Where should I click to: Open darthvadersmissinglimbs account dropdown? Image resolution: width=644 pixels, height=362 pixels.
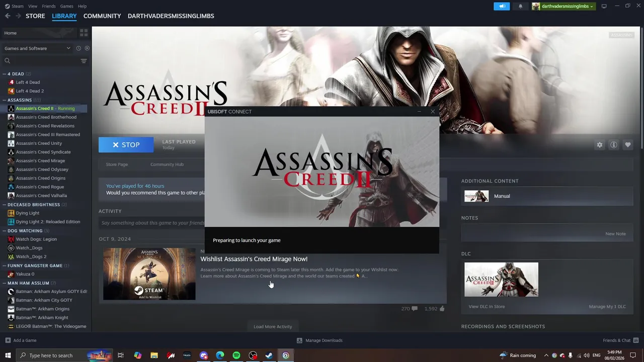[x=563, y=6]
